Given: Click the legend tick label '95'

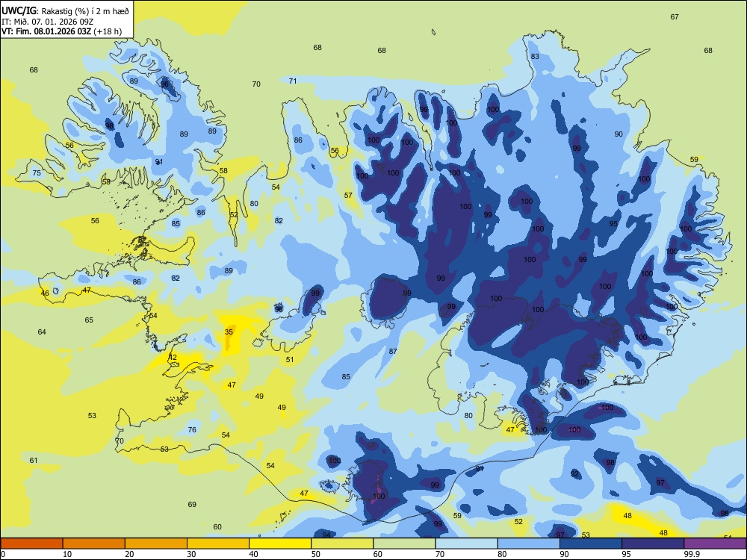Looking at the screenshot, I should tap(625, 554).
